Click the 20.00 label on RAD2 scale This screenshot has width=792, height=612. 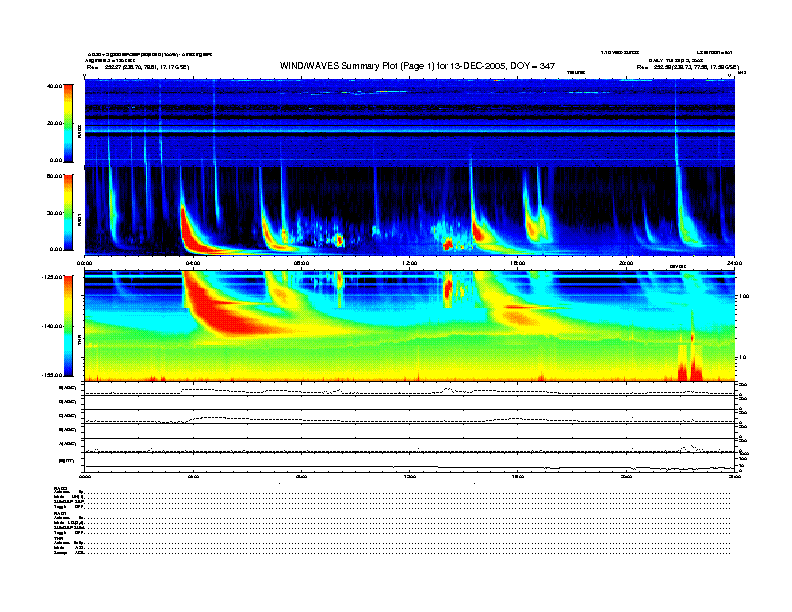click(54, 123)
